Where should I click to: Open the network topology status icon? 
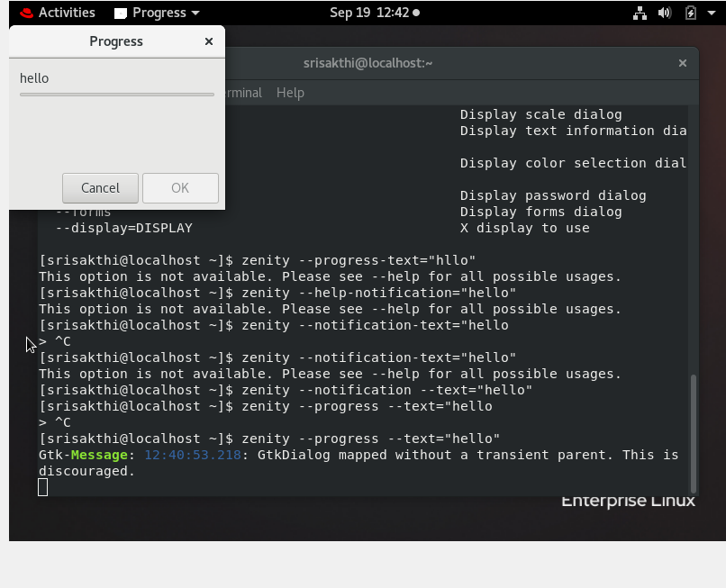coord(640,13)
